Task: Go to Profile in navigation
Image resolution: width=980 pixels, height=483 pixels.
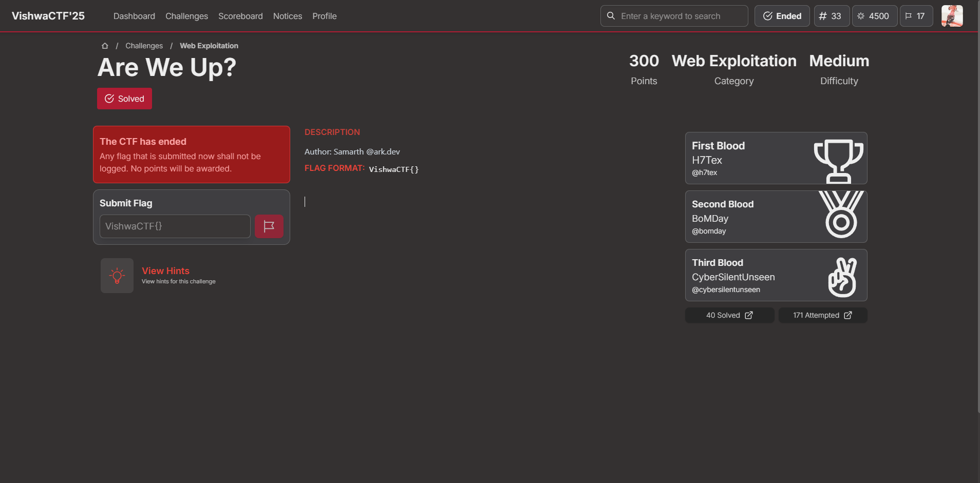Action: point(325,16)
